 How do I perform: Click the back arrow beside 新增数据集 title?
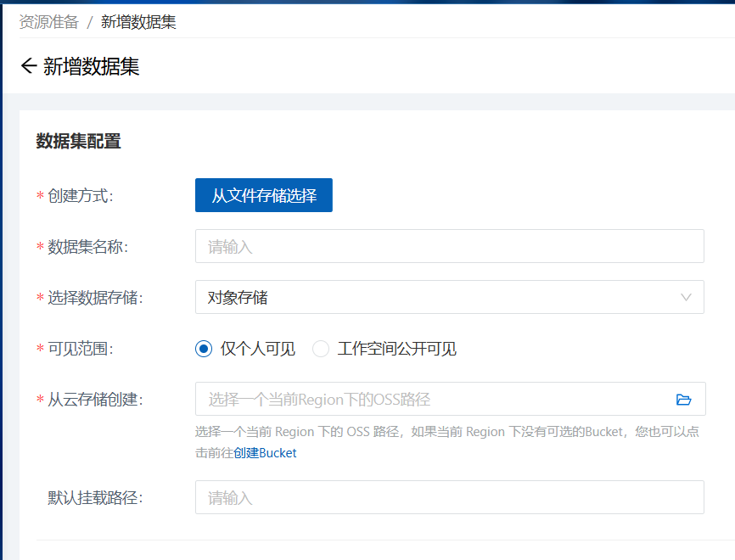[x=29, y=66]
